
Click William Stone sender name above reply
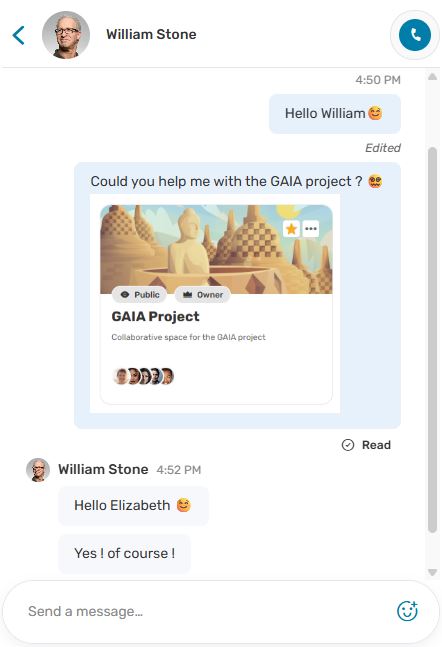tap(103, 470)
